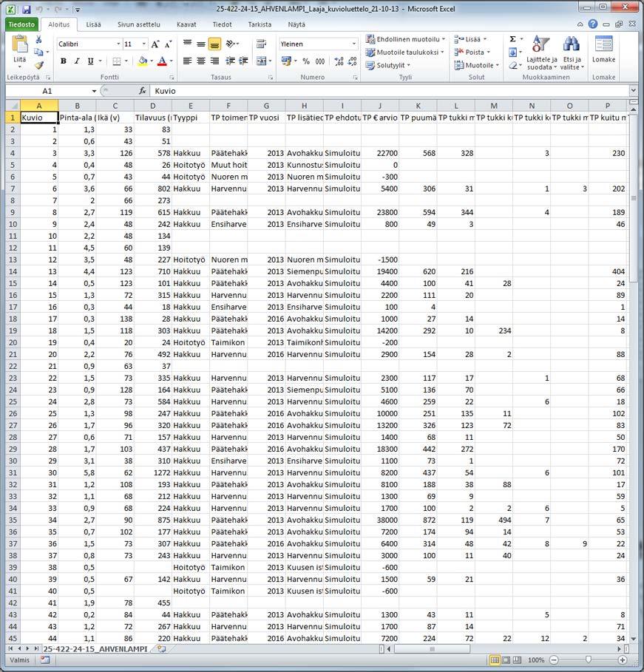Image resolution: width=644 pixels, height=672 pixels.
Task: Switch to the Tarkista ribbon tab
Action: pos(260,24)
